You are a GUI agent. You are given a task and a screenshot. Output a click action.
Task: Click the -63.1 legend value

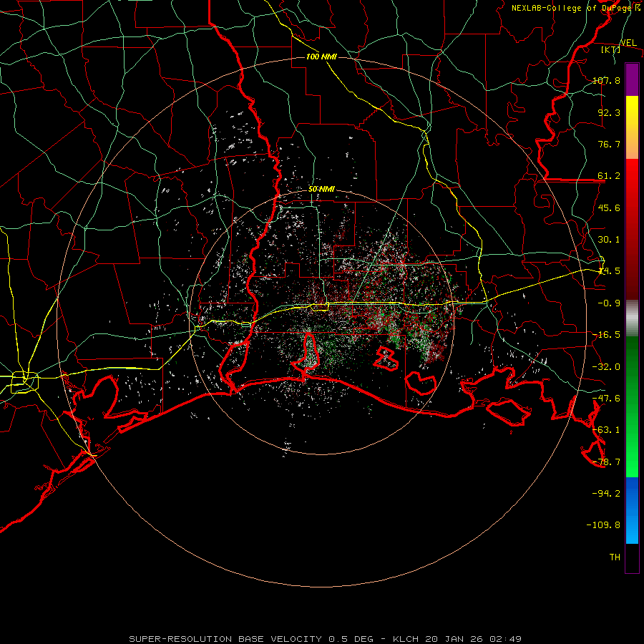(x=606, y=430)
